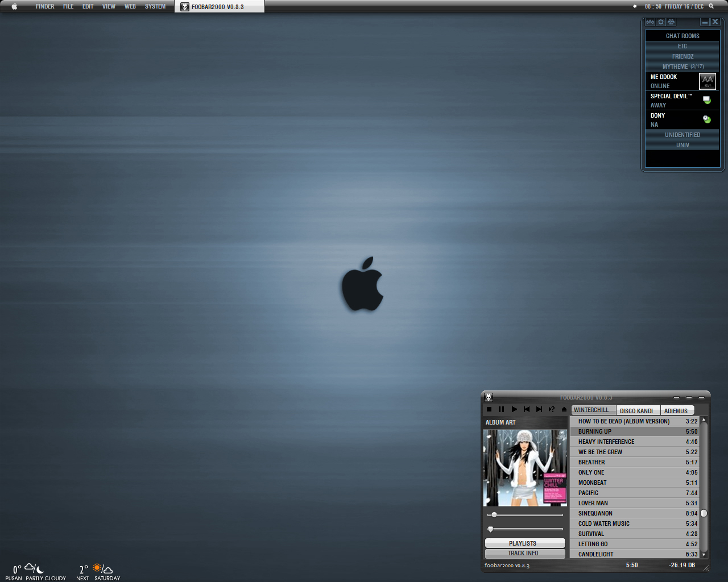The width and height of the screenshot is (728, 582).
Task: Select contact Dony in messenger
Action: tap(682, 120)
